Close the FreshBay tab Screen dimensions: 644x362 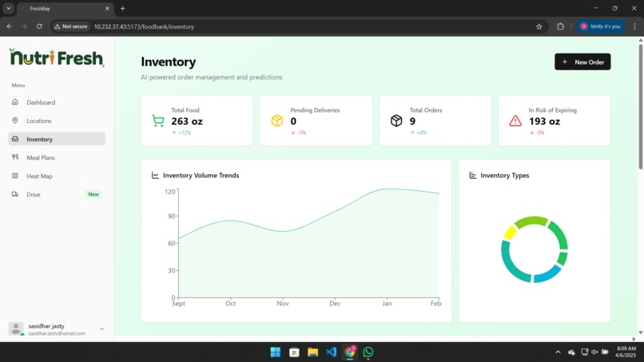107,8
